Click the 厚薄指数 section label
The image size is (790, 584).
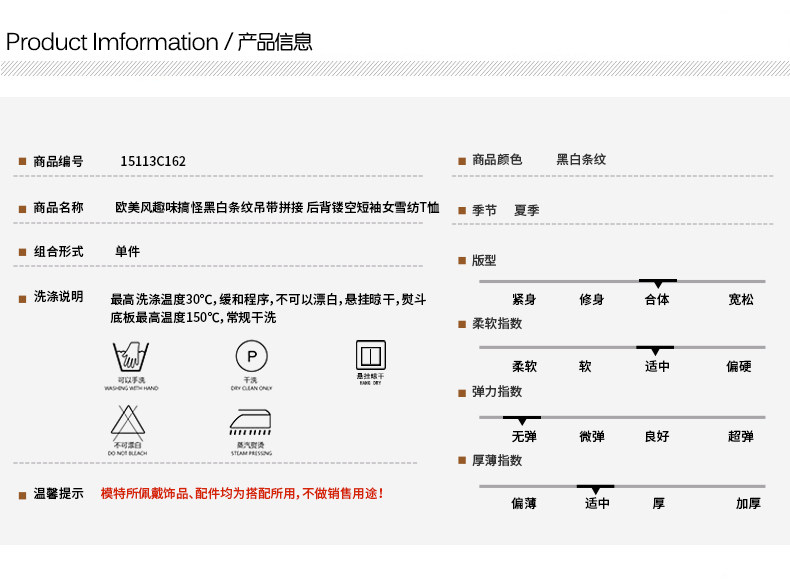click(497, 461)
